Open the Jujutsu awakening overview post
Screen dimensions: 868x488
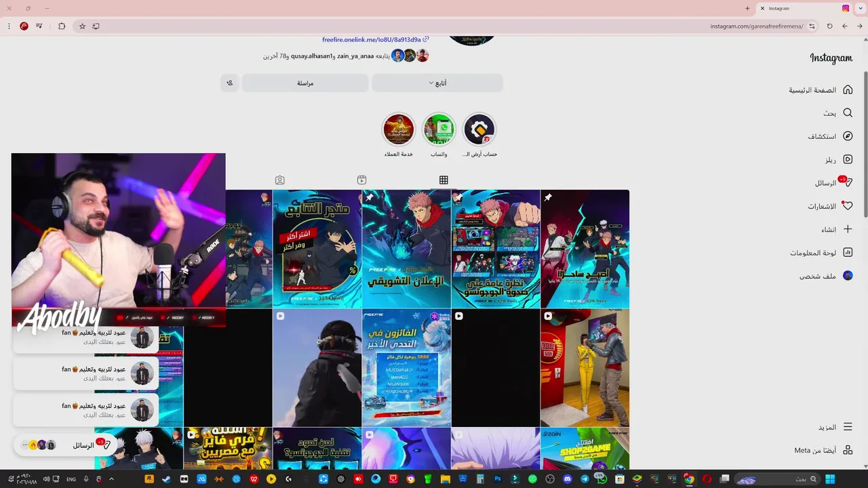[496, 249]
